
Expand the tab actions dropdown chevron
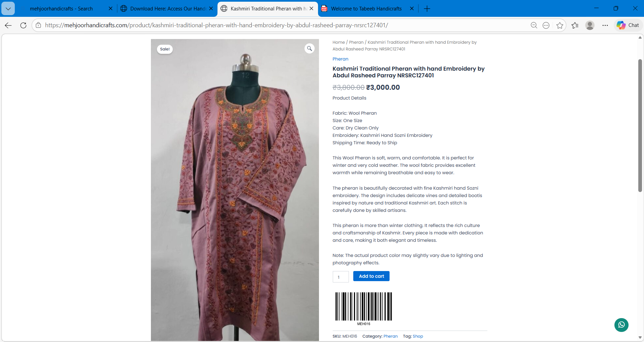tap(8, 9)
